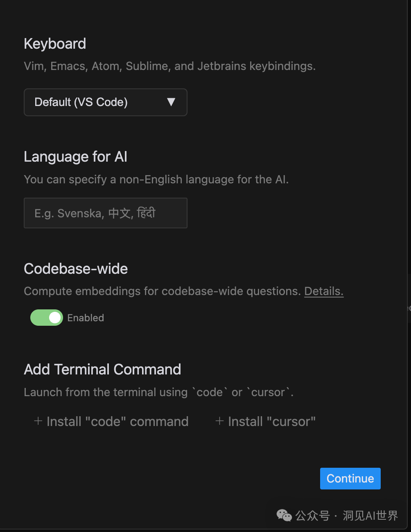Click the plus icon before Install "code"
This screenshot has width=411, height=532.
tap(38, 421)
